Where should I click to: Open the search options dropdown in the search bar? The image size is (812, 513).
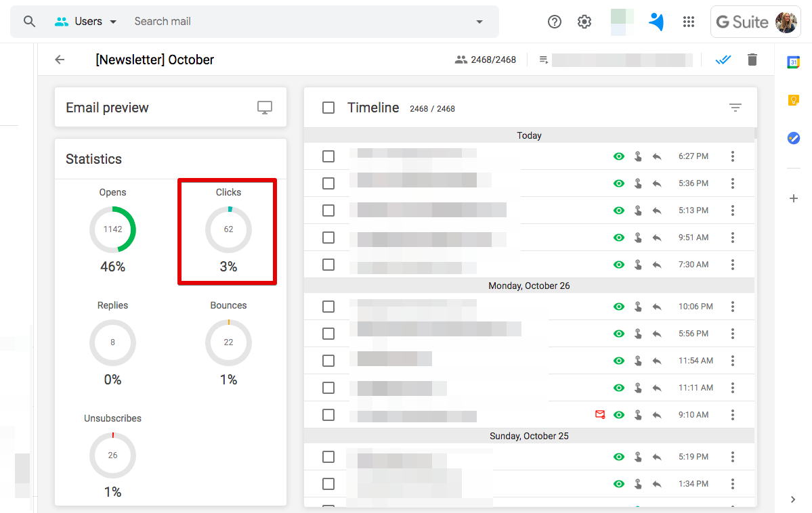(479, 21)
